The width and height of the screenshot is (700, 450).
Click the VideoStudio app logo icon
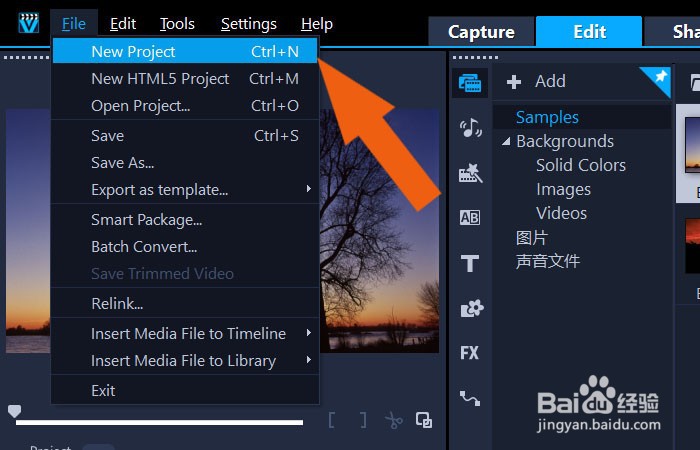(x=29, y=23)
